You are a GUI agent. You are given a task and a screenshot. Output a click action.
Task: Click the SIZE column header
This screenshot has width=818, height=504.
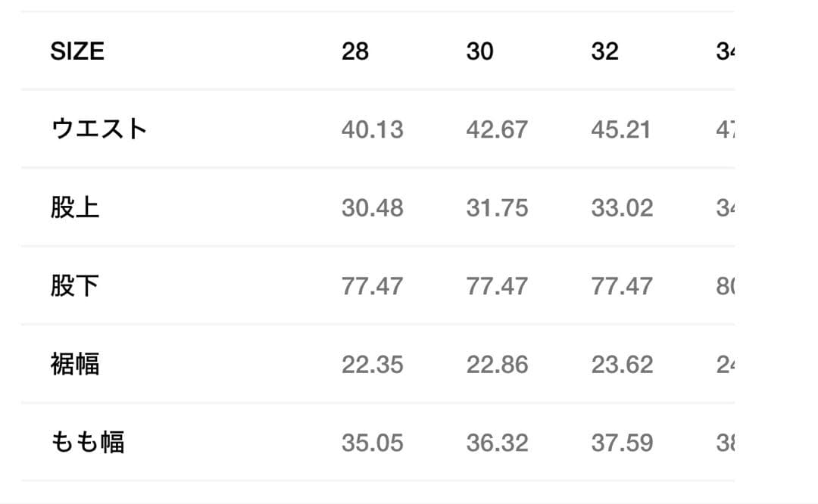point(77,51)
